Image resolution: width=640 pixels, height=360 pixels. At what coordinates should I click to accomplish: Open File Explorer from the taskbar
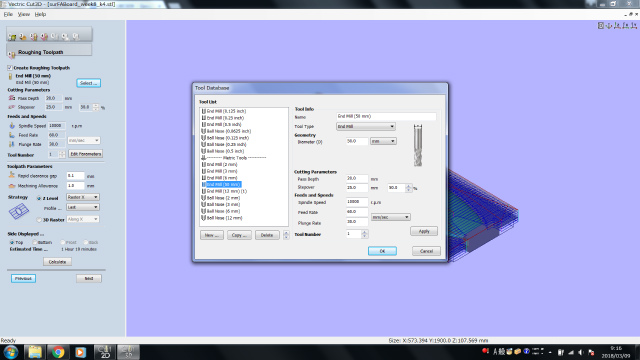35,352
